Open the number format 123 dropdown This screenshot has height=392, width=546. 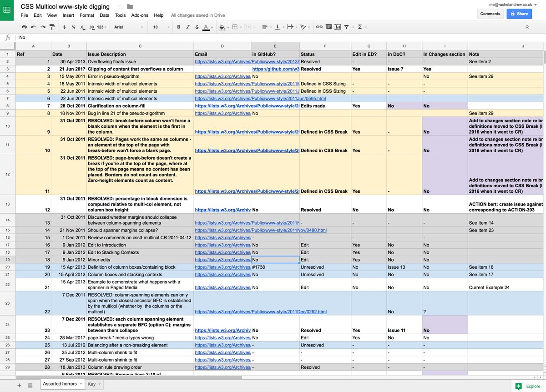point(101,27)
